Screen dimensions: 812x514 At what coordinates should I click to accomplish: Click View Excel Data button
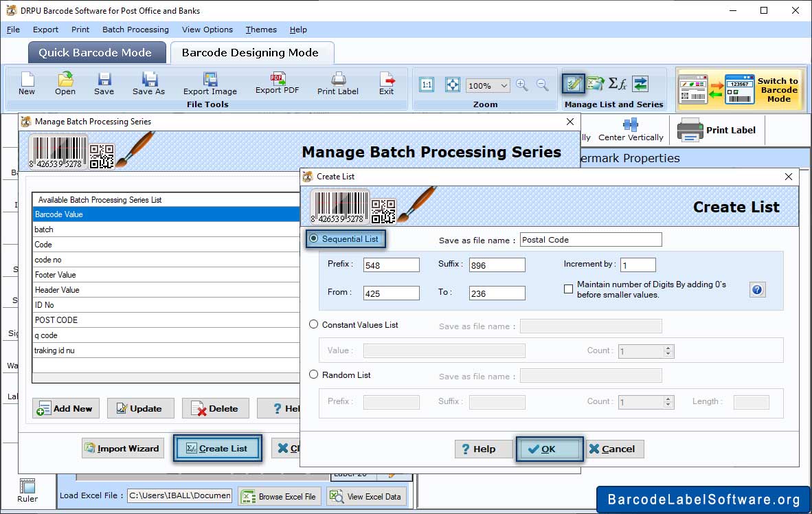pos(366,496)
